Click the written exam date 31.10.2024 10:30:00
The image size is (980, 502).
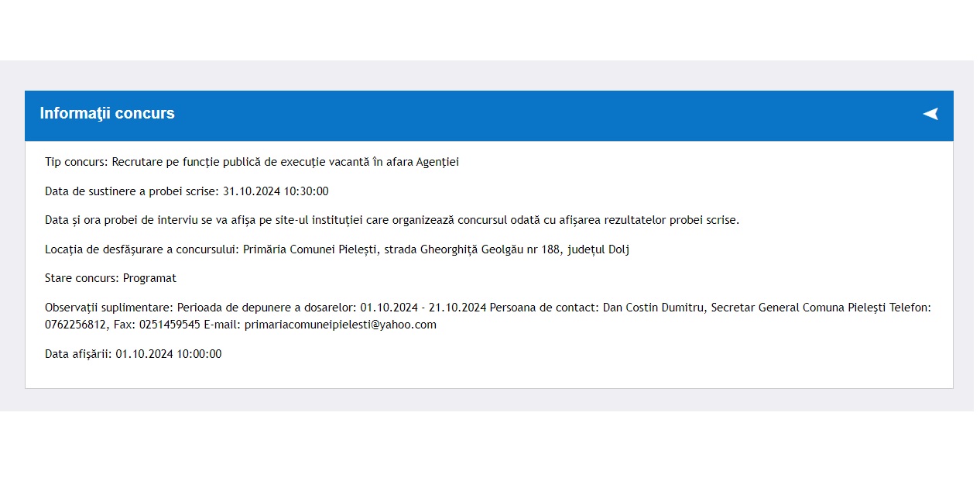[x=276, y=191]
